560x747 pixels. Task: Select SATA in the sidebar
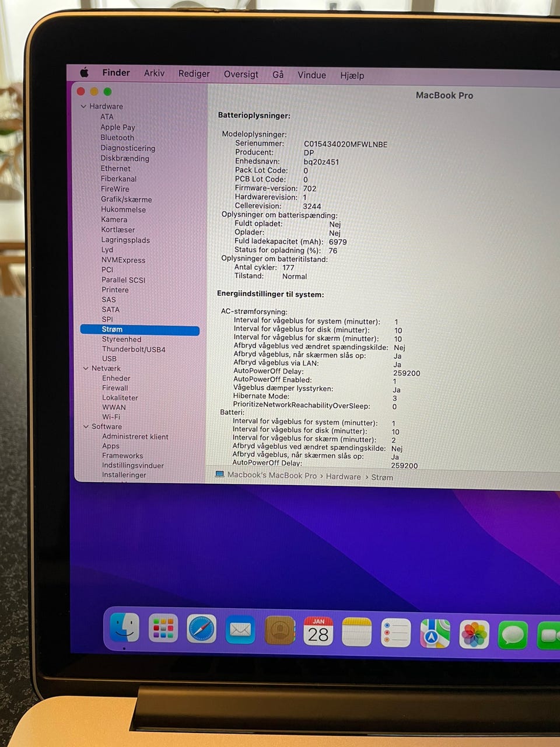coord(110,309)
